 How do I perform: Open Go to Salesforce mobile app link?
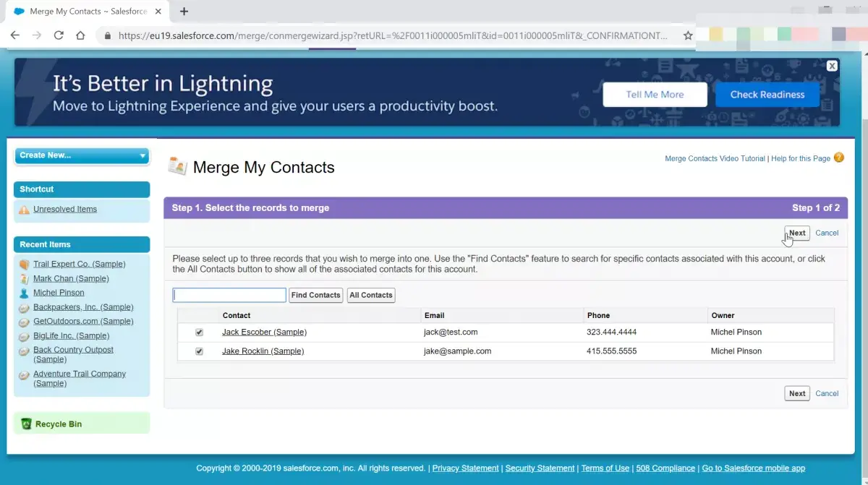point(753,468)
